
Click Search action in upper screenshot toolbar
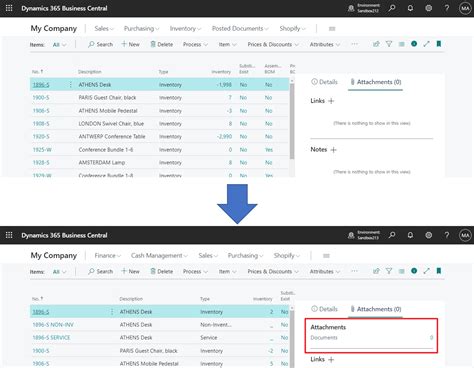click(100, 44)
